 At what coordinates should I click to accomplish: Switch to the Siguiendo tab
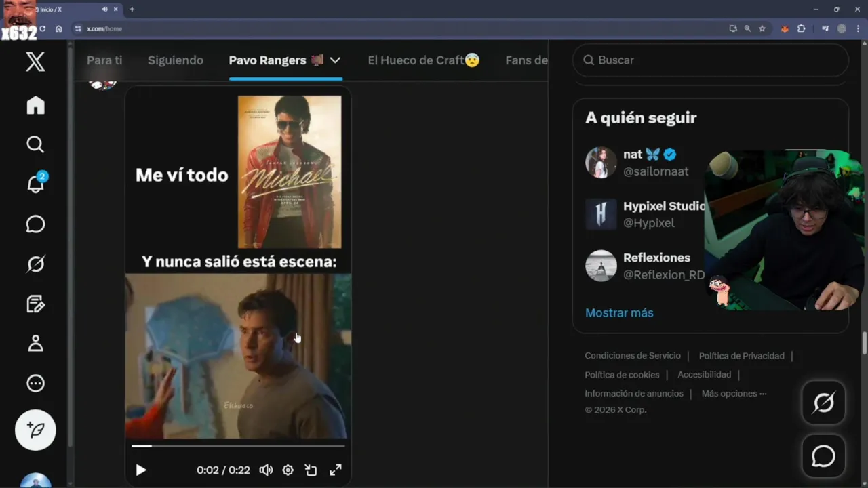coord(176,60)
